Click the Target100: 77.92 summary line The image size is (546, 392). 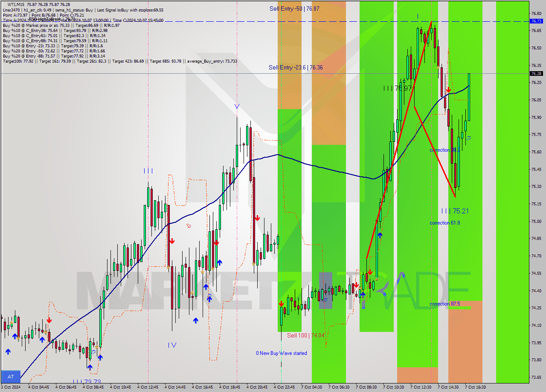(x=120, y=61)
